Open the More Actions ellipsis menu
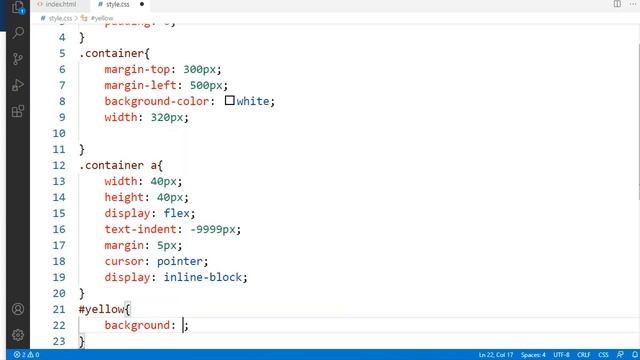This screenshot has height=360, width=640. [x=633, y=4]
